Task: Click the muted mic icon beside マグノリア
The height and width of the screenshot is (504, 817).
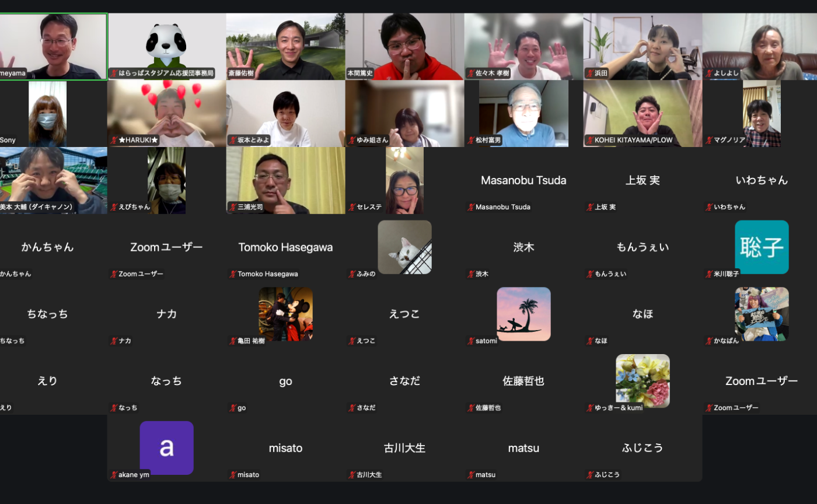Action: point(708,140)
